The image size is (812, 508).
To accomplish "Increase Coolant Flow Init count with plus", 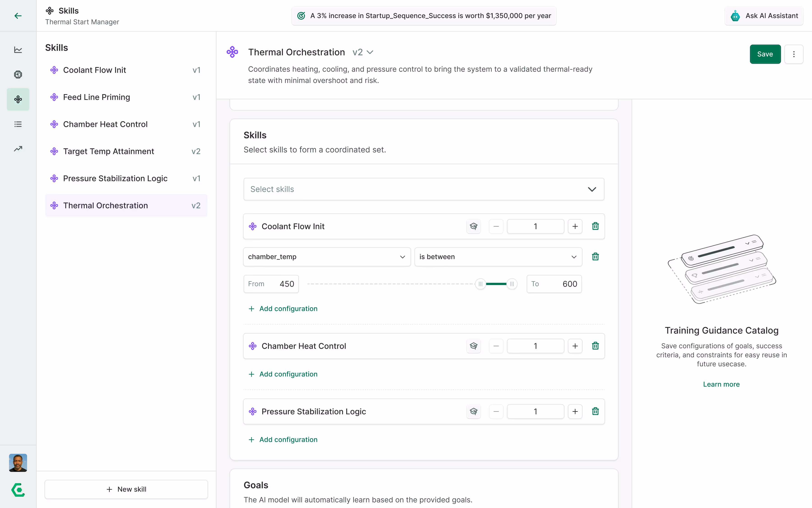I will [x=575, y=226].
